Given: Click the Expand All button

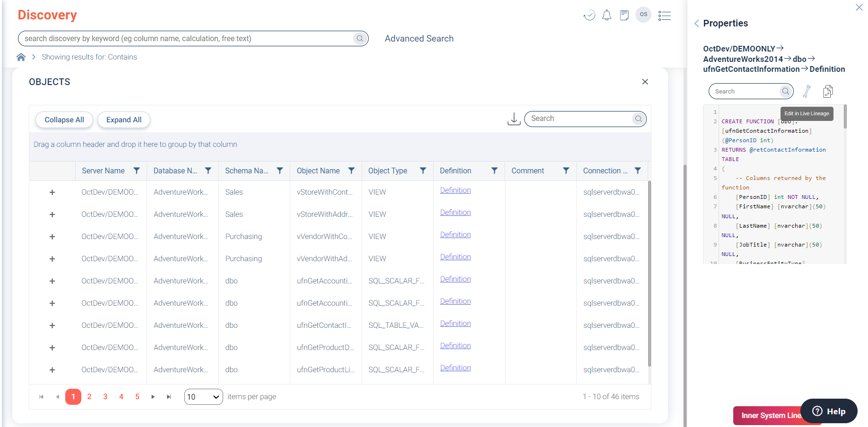Looking at the screenshot, I should [x=123, y=120].
